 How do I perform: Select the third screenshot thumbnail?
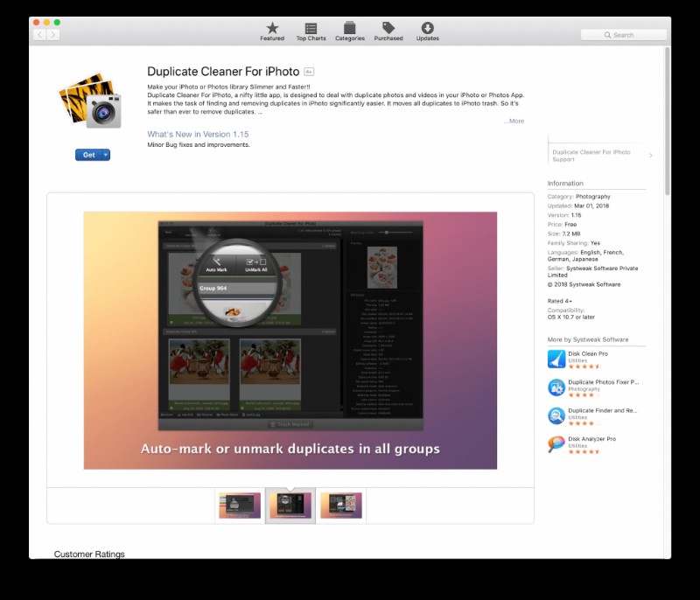pyautogui.click(x=341, y=506)
